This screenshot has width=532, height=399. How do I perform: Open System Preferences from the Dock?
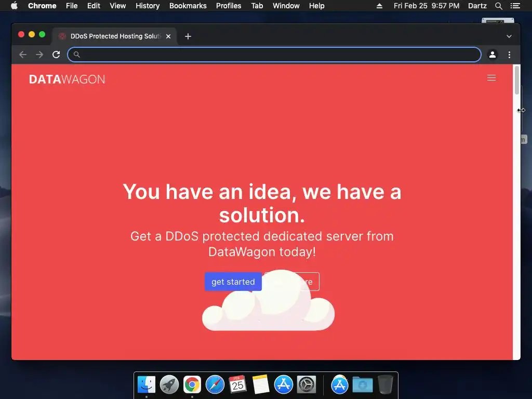coord(307,385)
